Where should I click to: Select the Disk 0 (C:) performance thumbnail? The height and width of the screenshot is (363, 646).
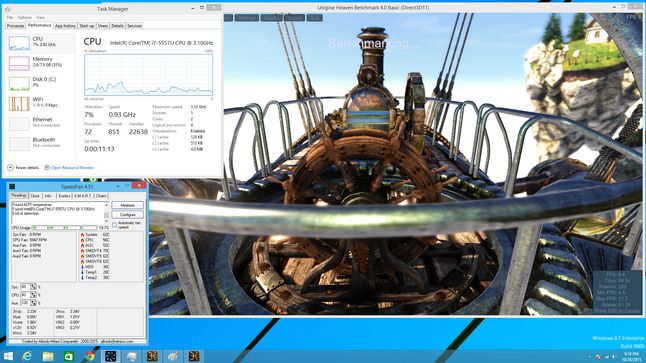click(x=19, y=83)
